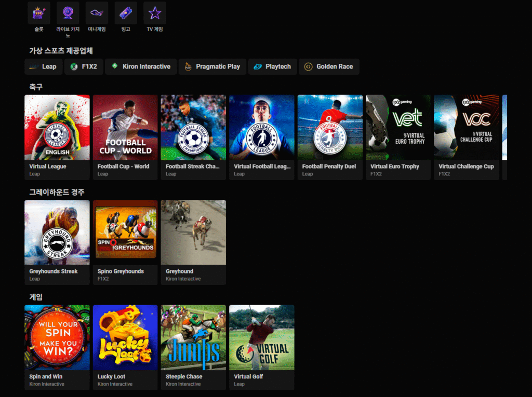This screenshot has height=397, width=532.
Task: Choose the Pragmatic Play provider filter
Action: 212,66
